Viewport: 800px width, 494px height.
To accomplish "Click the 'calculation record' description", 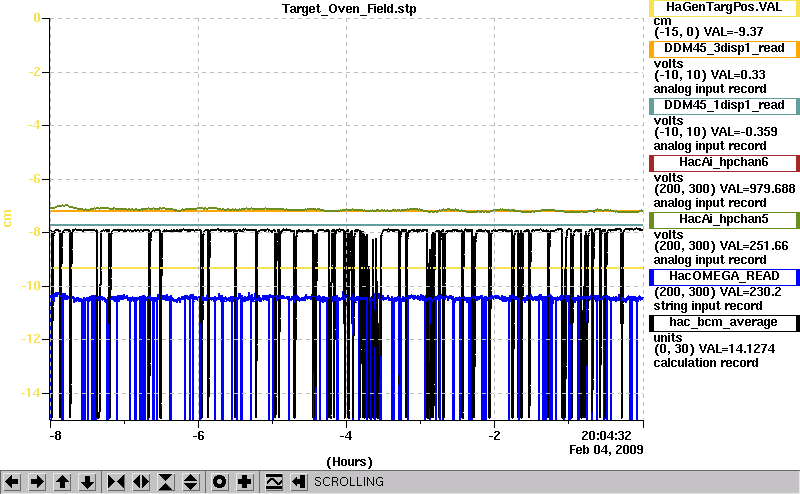I will tap(706, 363).
